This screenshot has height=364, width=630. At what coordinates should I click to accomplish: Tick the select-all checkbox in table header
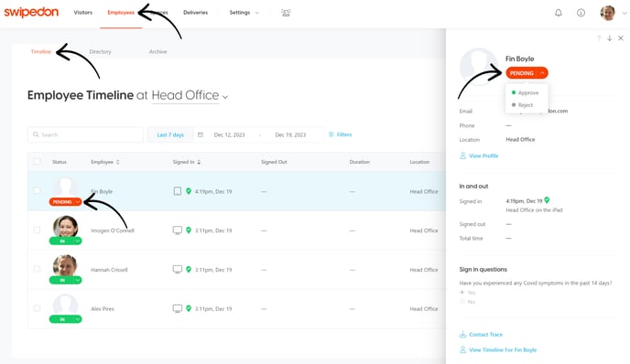click(x=37, y=162)
